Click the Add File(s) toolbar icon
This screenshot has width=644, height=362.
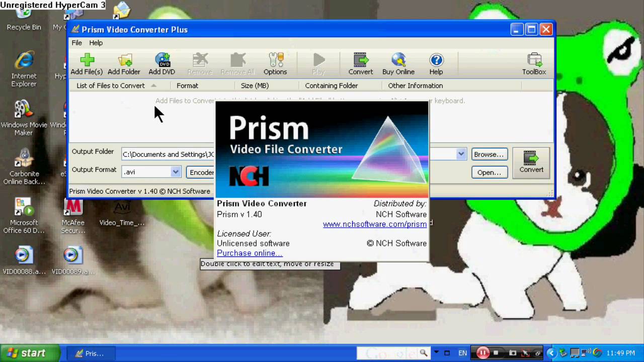[87, 64]
